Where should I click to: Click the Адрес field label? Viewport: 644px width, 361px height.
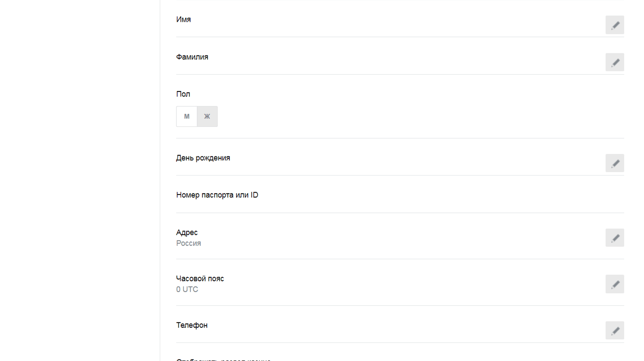pos(187,233)
